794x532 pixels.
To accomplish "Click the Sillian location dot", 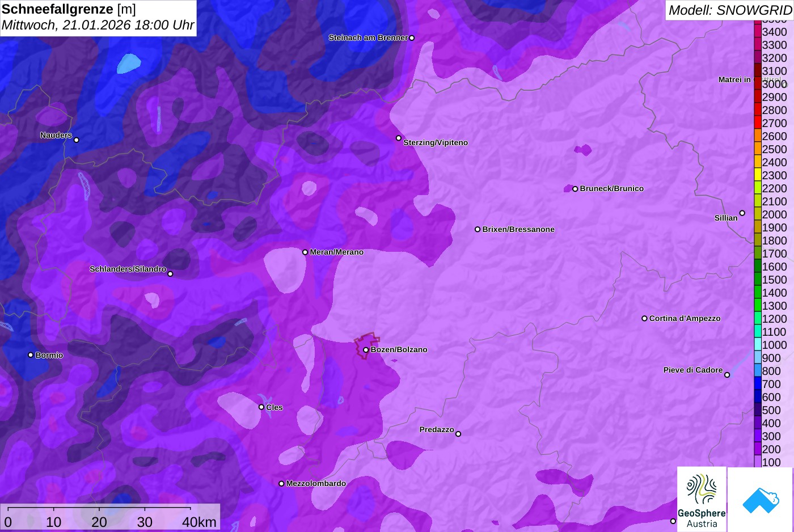I will tap(742, 213).
